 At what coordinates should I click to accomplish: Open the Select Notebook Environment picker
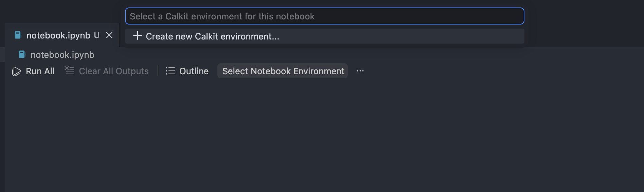click(x=283, y=71)
